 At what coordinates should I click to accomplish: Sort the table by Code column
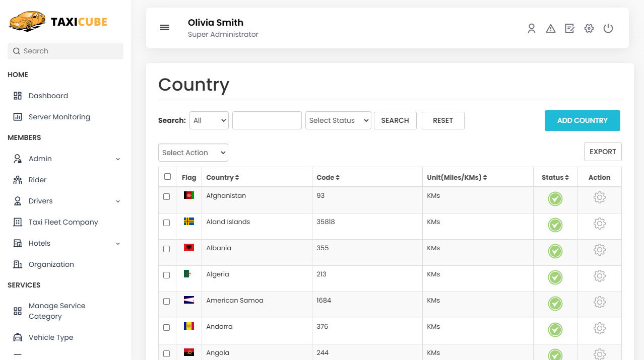[x=328, y=177]
